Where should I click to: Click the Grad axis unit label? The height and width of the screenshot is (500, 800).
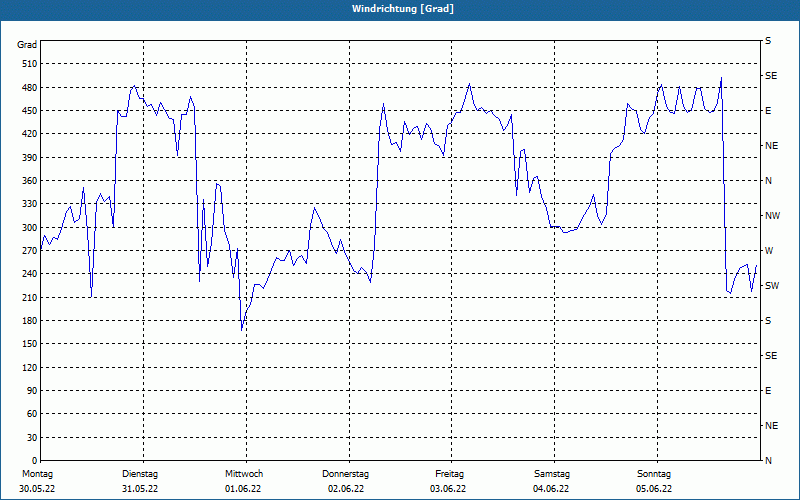(x=27, y=45)
